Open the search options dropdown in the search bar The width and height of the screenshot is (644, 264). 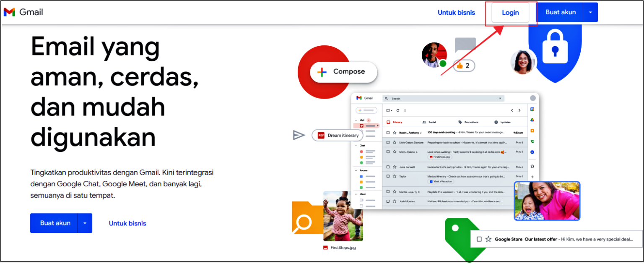coord(499,98)
